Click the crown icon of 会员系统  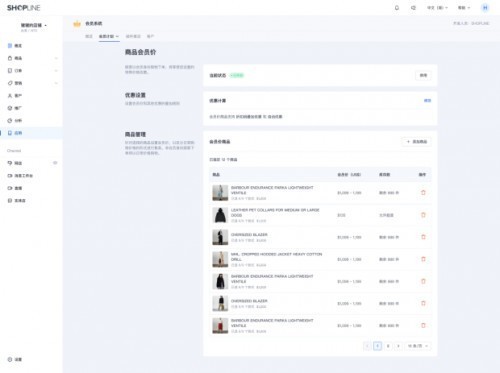(77, 24)
